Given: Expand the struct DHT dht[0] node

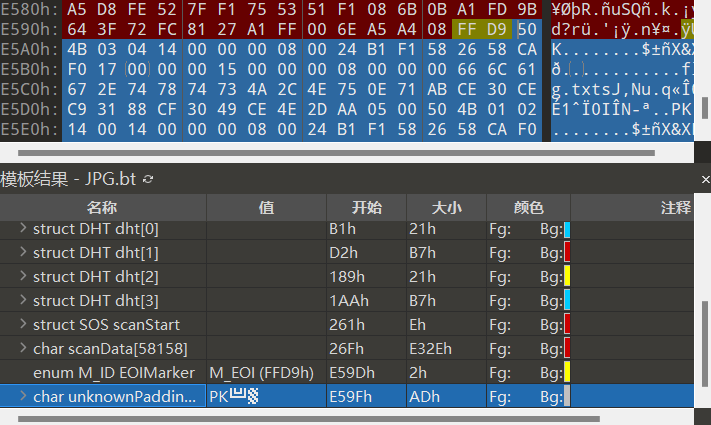Looking at the screenshot, I should tap(24, 229).
